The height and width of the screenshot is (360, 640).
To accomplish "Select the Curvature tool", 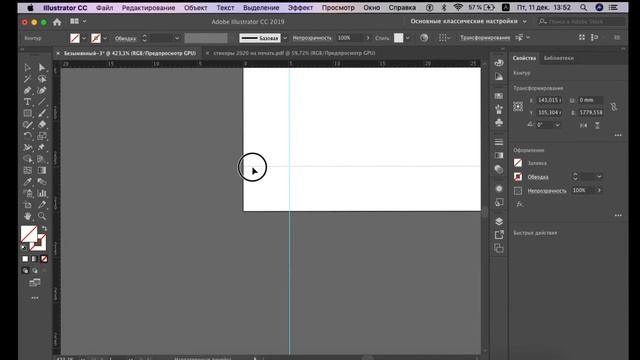I will tap(42, 90).
